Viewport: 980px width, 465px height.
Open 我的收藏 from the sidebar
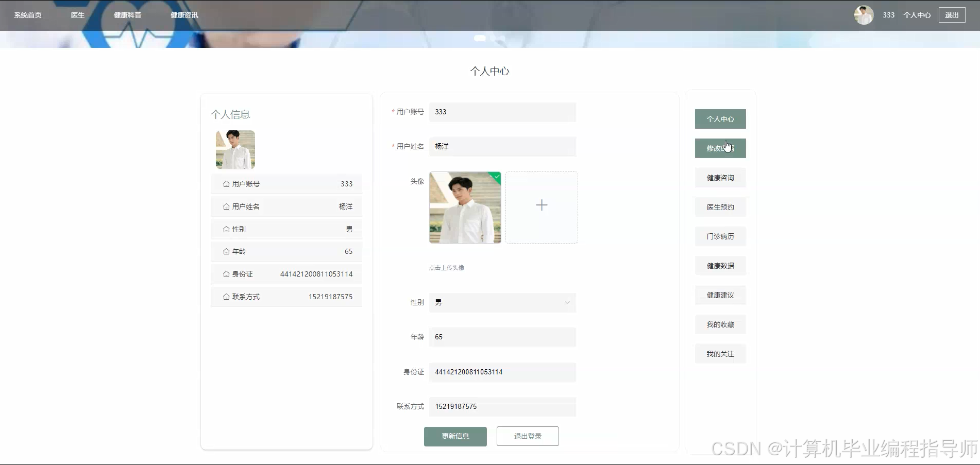click(720, 324)
